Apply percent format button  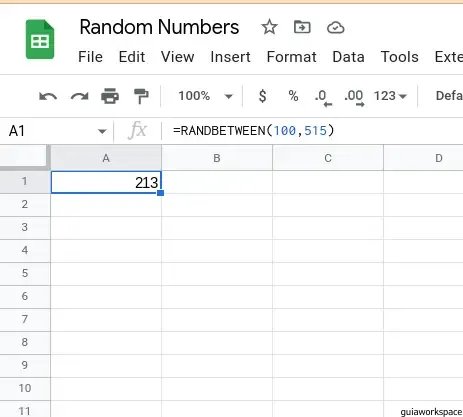click(x=293, y=96)
